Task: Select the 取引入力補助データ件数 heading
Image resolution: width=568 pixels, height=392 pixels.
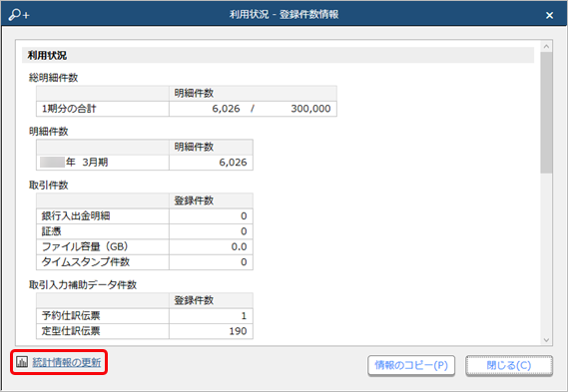Action: (x=83, y=285)
